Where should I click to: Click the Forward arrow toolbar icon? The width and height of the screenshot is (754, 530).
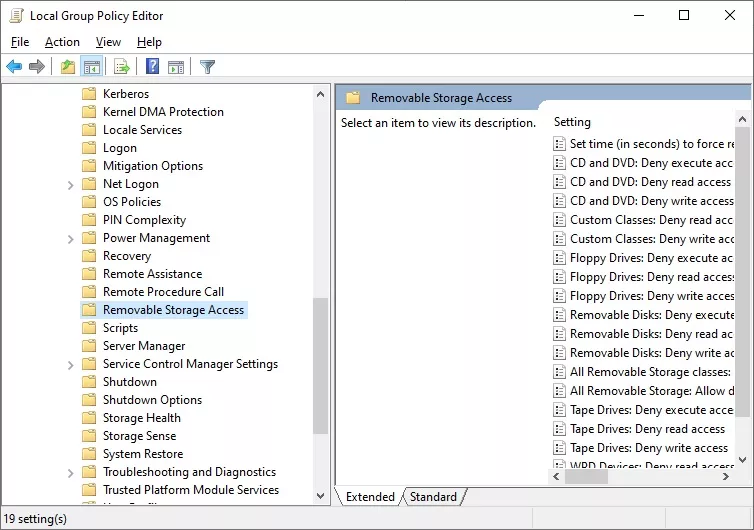[37, 66]
